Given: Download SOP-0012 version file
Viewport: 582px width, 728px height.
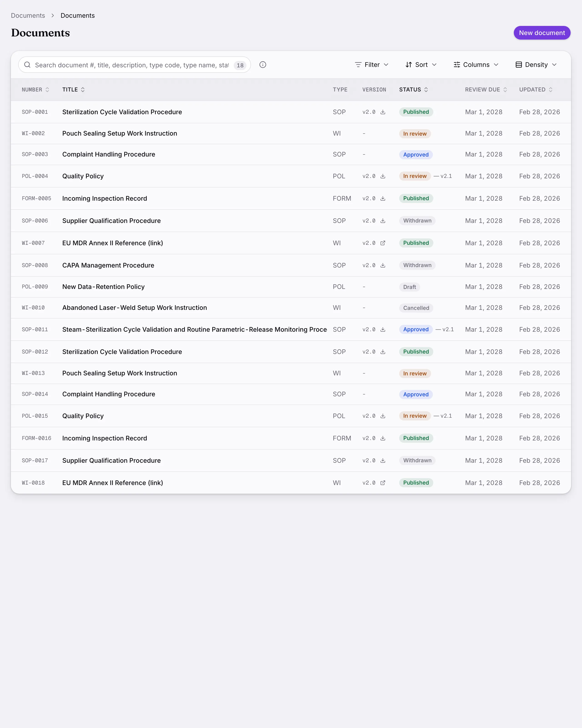Looking at the screenshot, I should (383, 352).
